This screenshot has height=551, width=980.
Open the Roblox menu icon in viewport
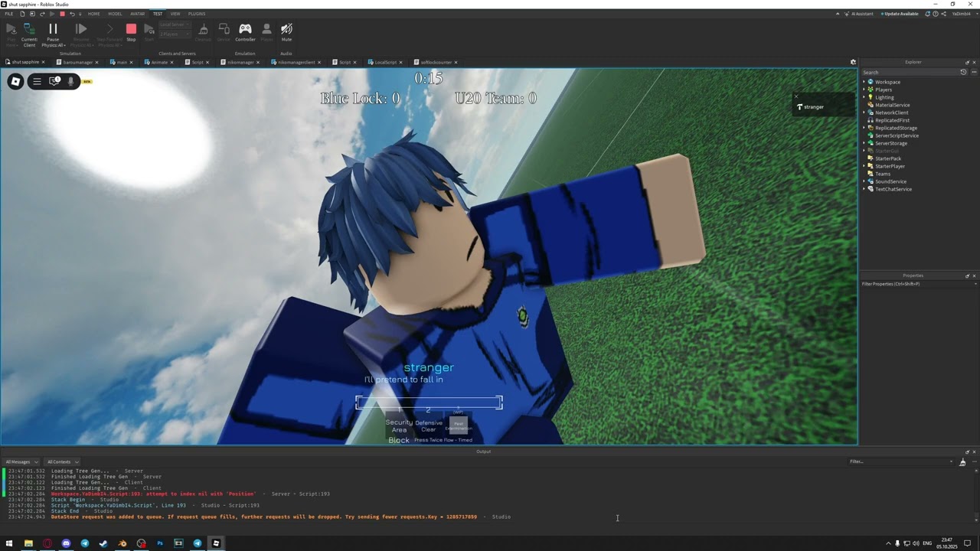[x=15, y=81]
